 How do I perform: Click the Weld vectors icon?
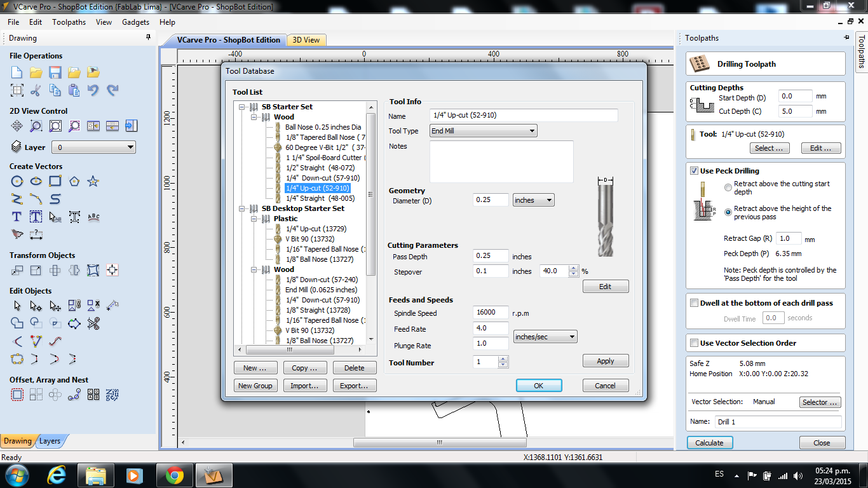(x=17, y=323)
